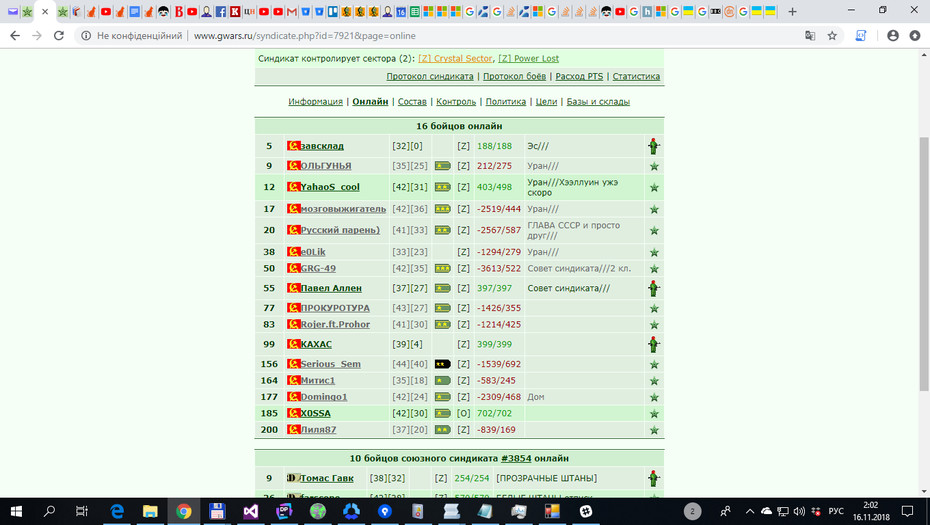This screenshot has height=525, width=930.
Task: Bookmark this page with the star icon
Action: click(832, 36)
